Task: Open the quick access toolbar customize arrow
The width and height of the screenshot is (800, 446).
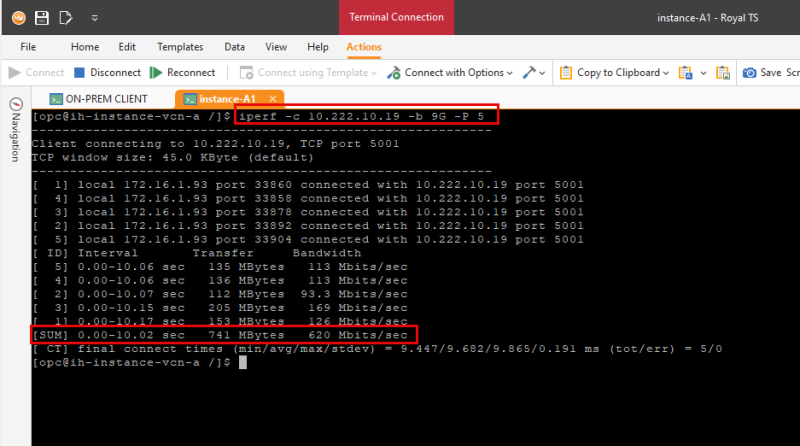Action: click(94, 17)
